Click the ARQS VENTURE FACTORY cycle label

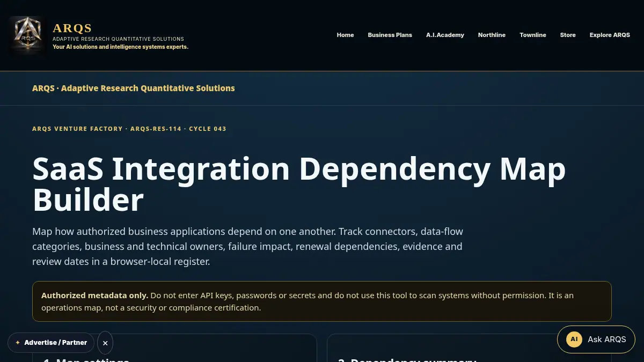(129, 129)
